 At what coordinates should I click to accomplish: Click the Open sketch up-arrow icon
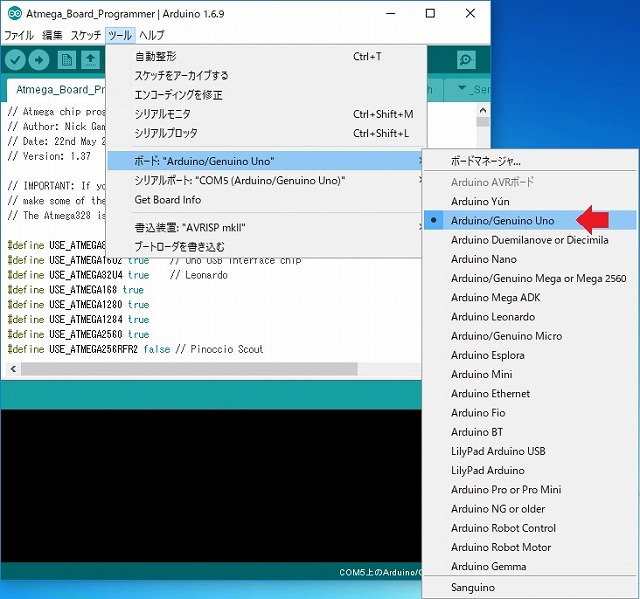tap(90, 60)
